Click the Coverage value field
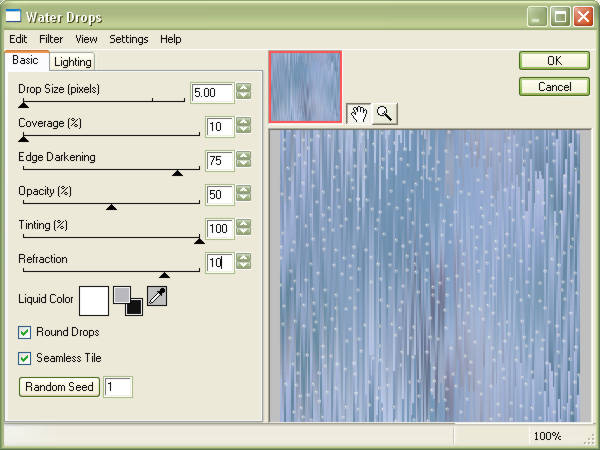 click(x=220, y=127)
